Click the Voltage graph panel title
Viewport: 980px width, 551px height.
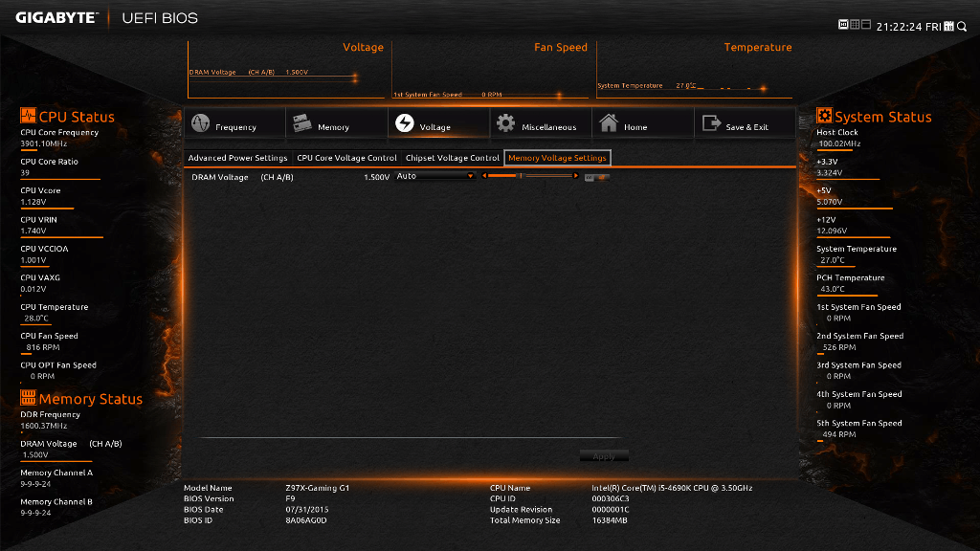[x=363, y=48]
